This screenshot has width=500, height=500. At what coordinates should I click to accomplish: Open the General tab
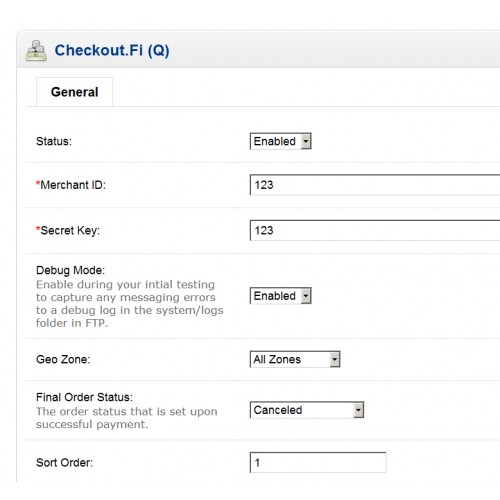74,92
